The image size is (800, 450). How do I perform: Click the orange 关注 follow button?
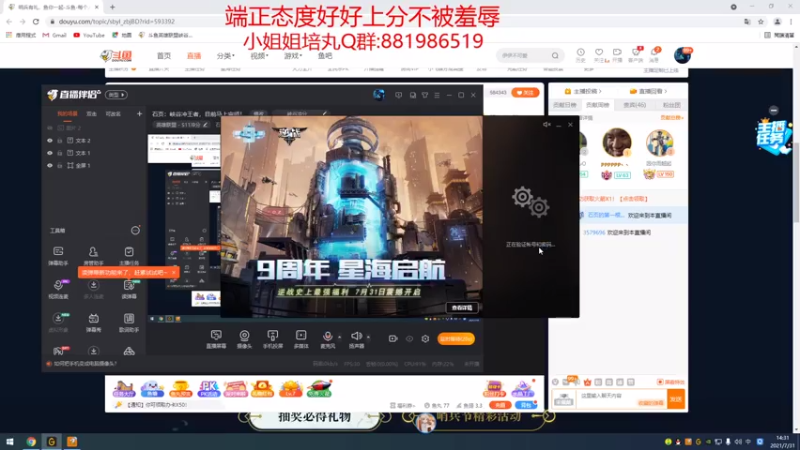coord(525,93)
